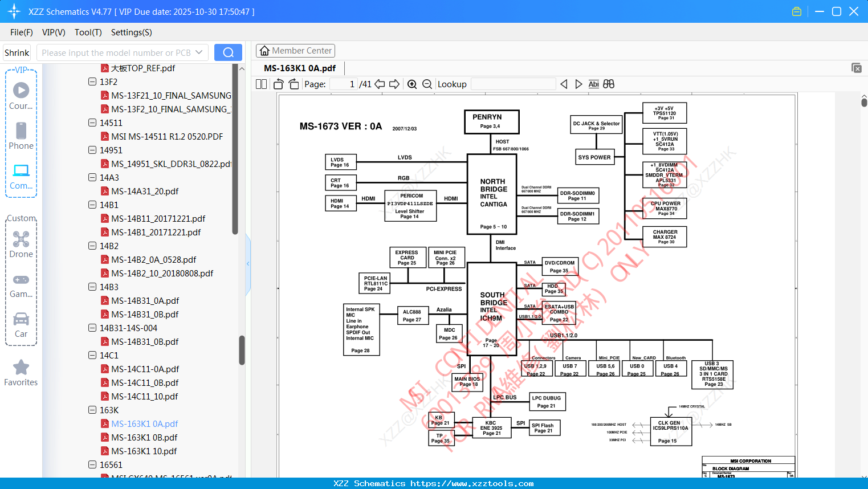Open MSI MS-14511 R1.2 0520.PDF file
This screenshot has height=489, width=868.
[x=167, y=137]
